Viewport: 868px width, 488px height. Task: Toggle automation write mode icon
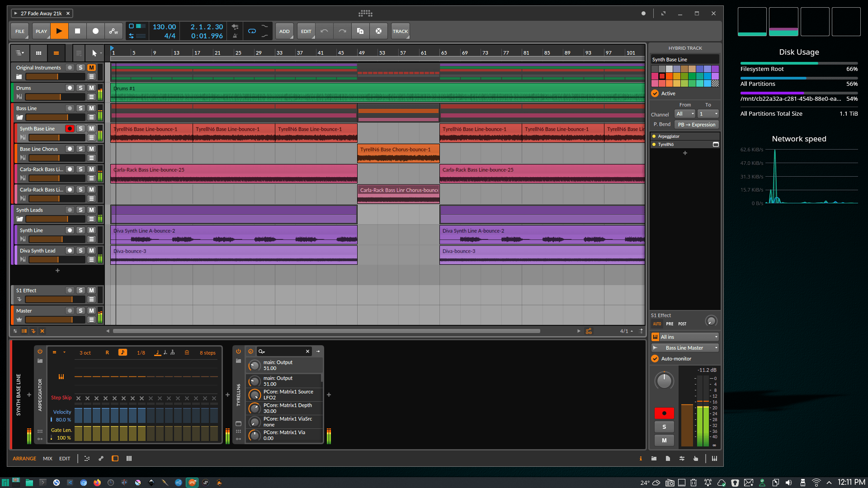(113, 31)
